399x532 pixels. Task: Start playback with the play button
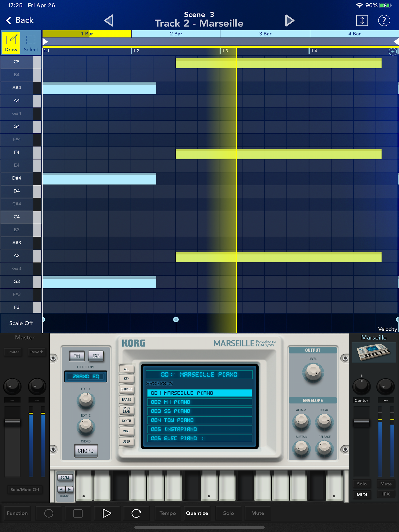107,513
